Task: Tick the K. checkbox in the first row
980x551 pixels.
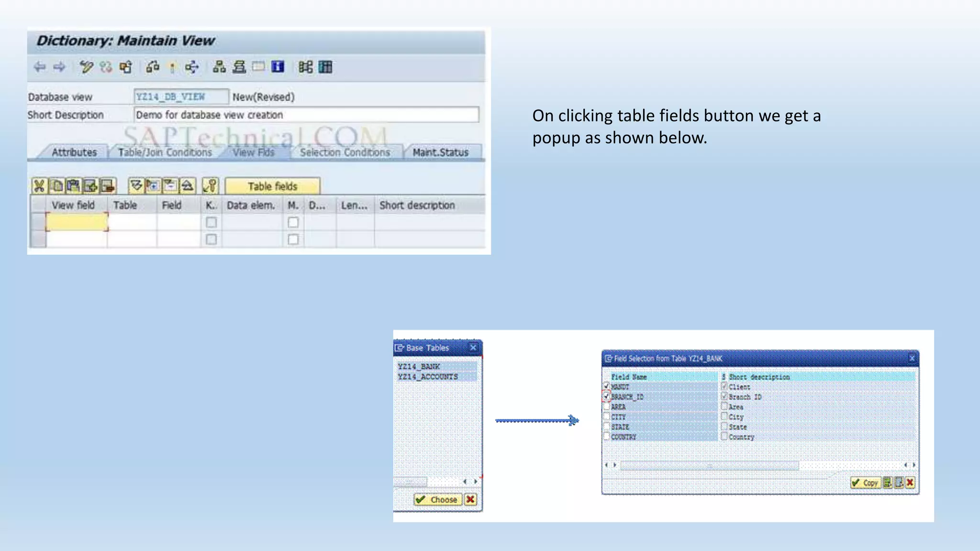Action: click(x=211, y=222)
